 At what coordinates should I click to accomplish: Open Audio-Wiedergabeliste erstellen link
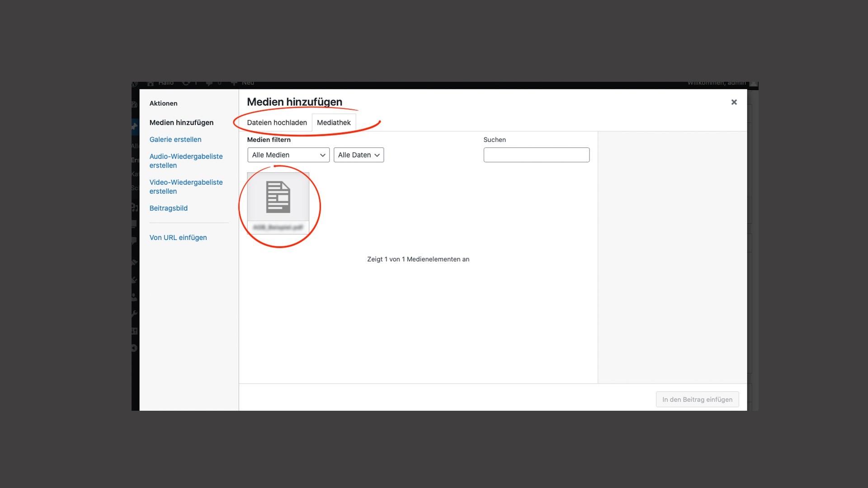click(186, 161)
